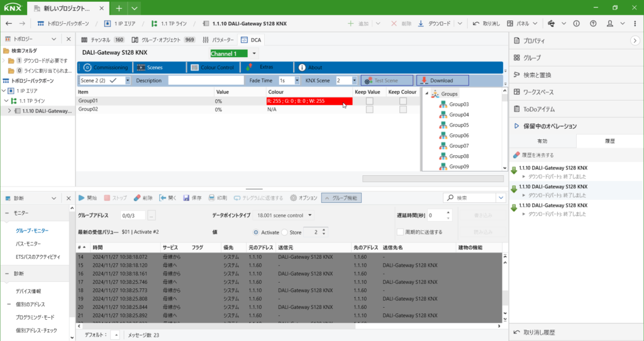
Task: Click the オプション gear icon
Action: 293,198
